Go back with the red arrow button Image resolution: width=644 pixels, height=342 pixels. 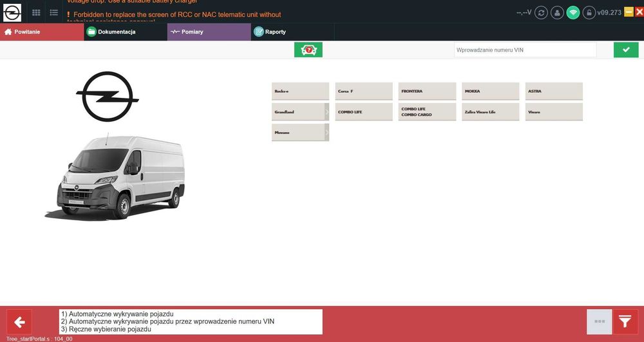click(19, 322)
